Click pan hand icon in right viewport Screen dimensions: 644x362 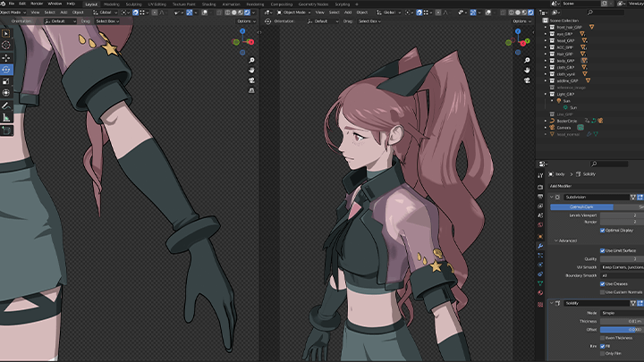pos(527,71)
